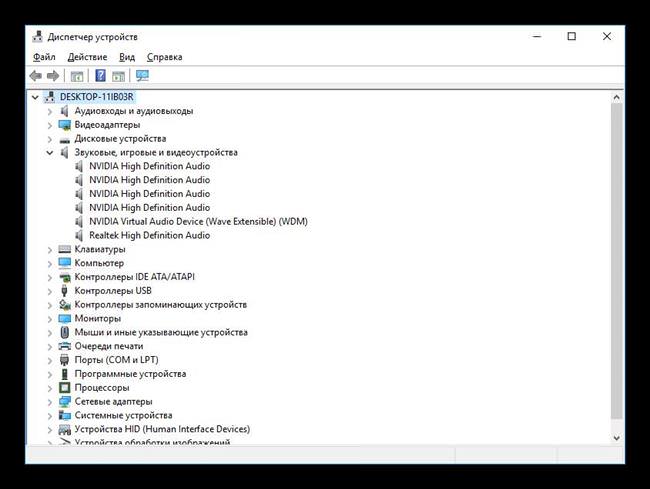Click the icon beside Контроллеры запоминающих устройств
This screenshot has height=489, width=650.
coord(65,305)
